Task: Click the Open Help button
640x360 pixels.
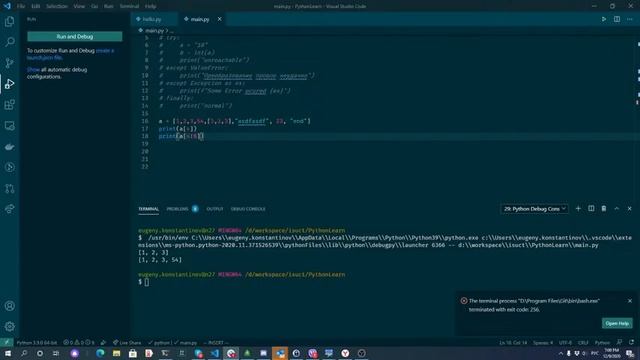Action: [x=617, y=323]
